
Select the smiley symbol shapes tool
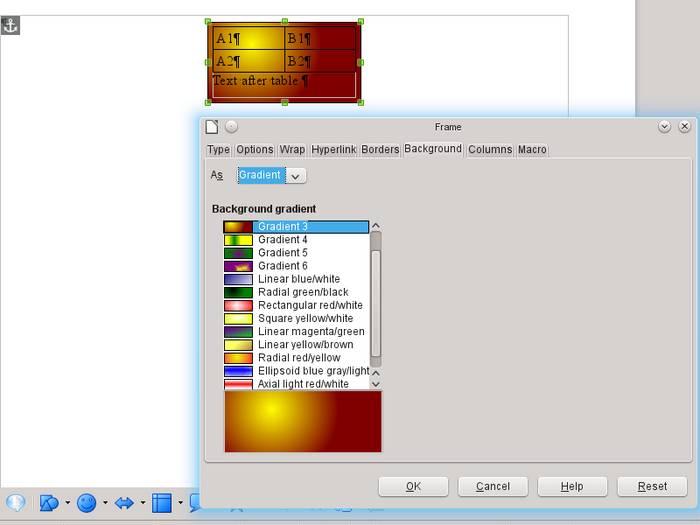[x=87, y=503]
